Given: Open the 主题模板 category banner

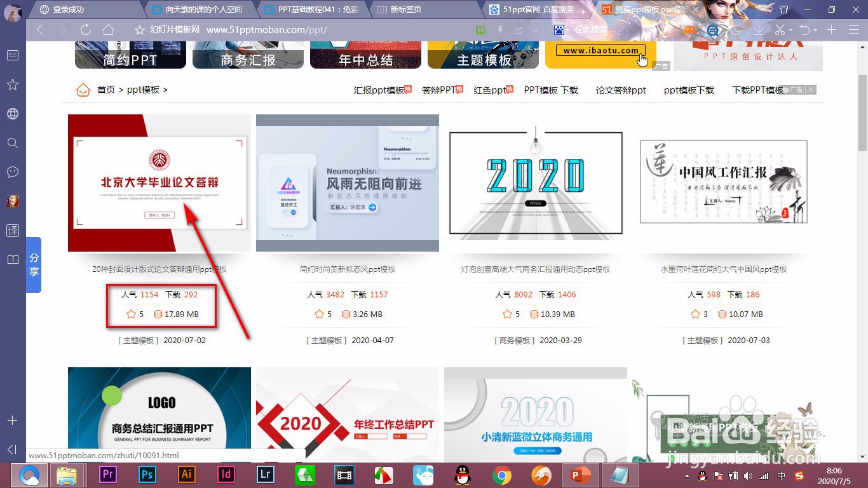Looking at the screenshot, I should pyautogui.click(x=483, y=55).
